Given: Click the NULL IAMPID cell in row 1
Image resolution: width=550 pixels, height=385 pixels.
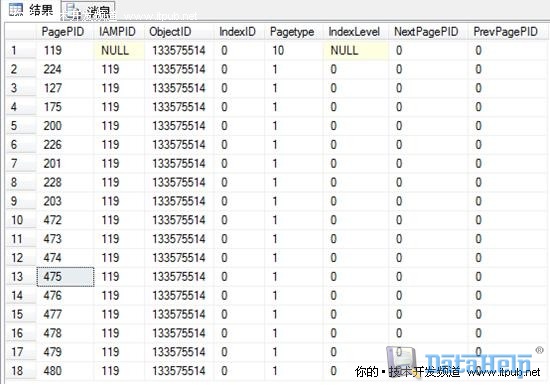Looking at the screenshot, I should point(119,50).
